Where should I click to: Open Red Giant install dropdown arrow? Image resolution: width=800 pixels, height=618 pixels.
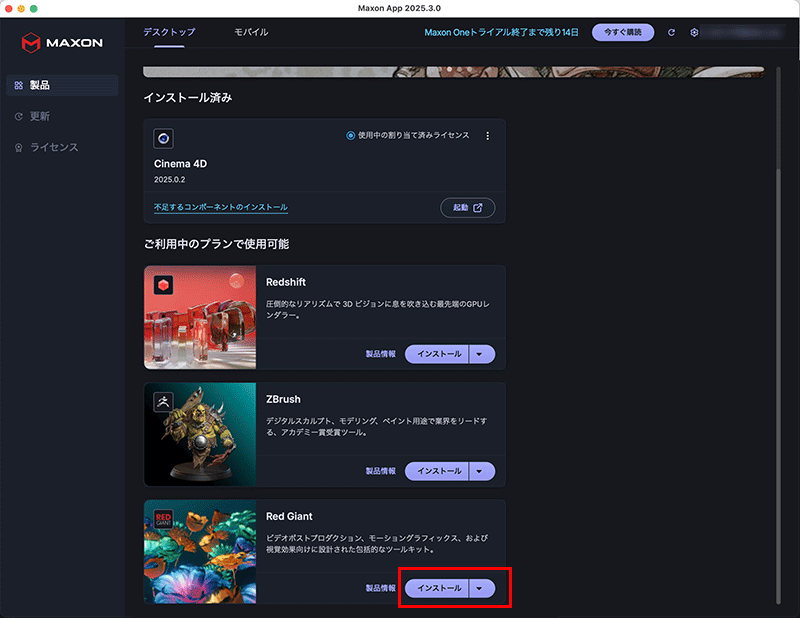pos(481,588)
